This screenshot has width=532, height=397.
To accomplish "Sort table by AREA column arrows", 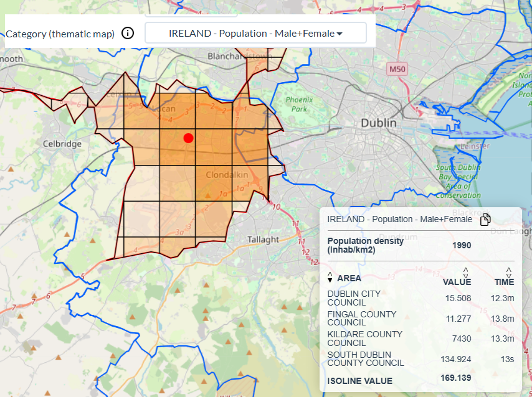I will pyautogui.click(x=330, y=277).
